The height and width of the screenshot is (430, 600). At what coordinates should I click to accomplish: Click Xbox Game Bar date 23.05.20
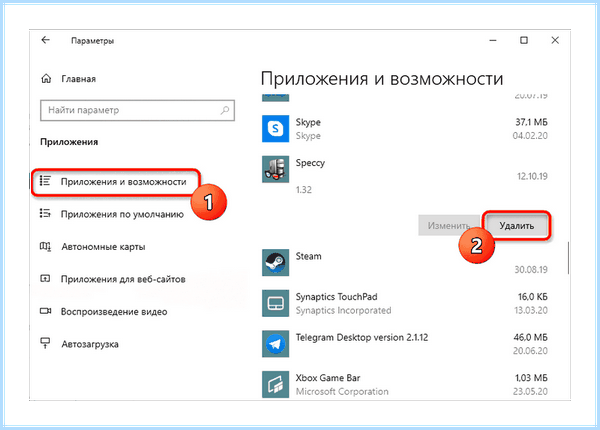[x=530, y=391]
